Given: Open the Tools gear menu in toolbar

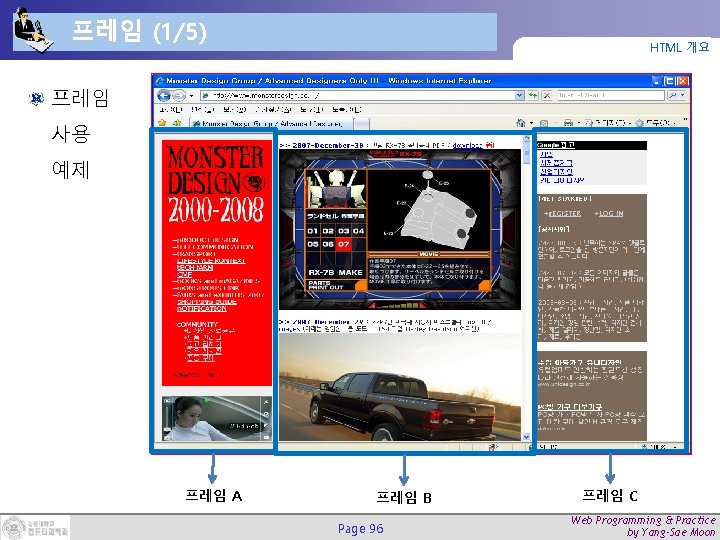Looking at the screenshot, I should tap(656, 123).
